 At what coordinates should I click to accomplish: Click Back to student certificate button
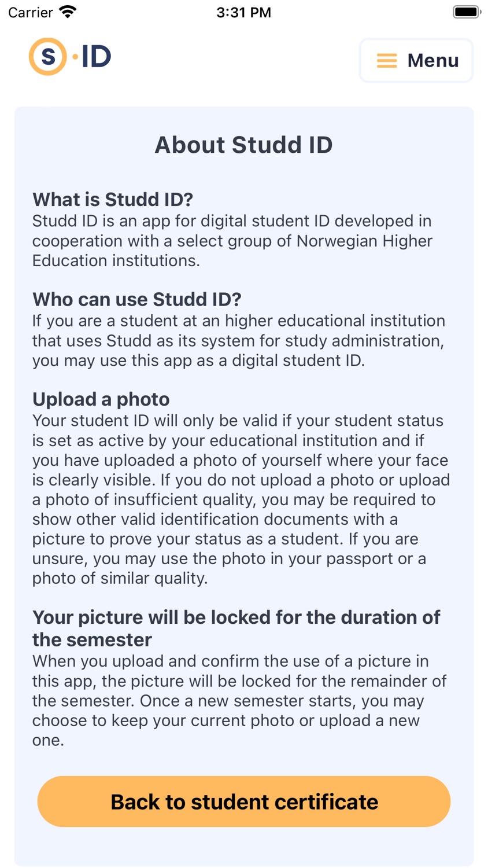(x=244, y=801)
